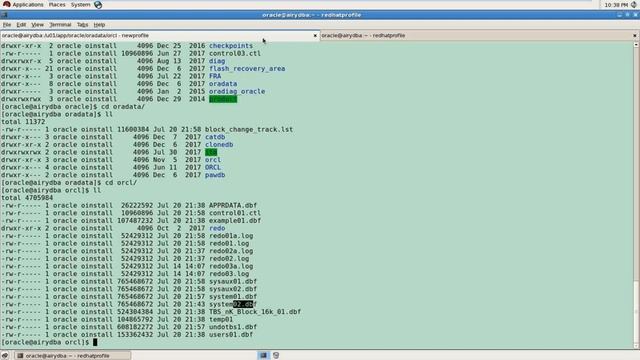Click the undotbs1.dbf file name
This screenshot has width=640, height=360.
(x=233, y=327)
